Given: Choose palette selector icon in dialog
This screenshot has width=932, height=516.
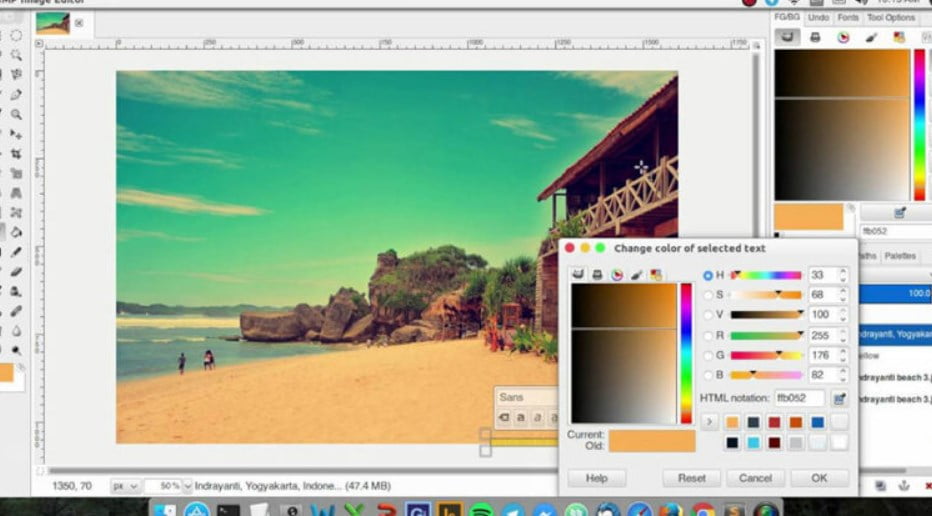Looking at the screenshot, I should 656,275.
